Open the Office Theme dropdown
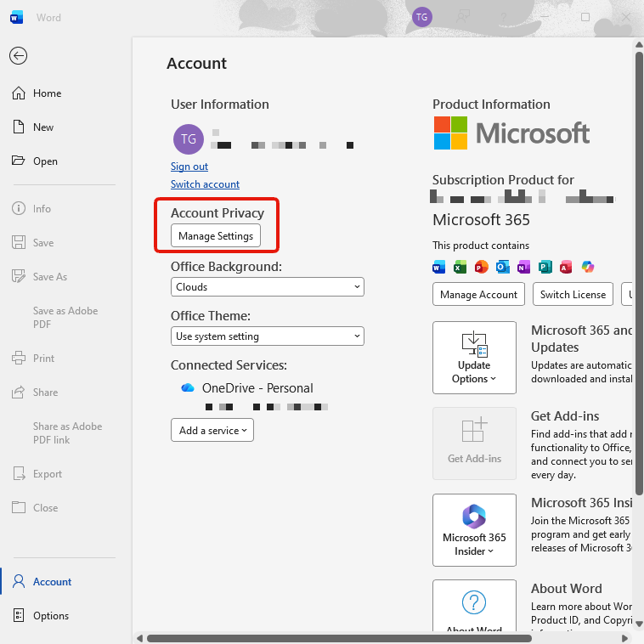The image size is (644, 644). [x=268, y=336]
